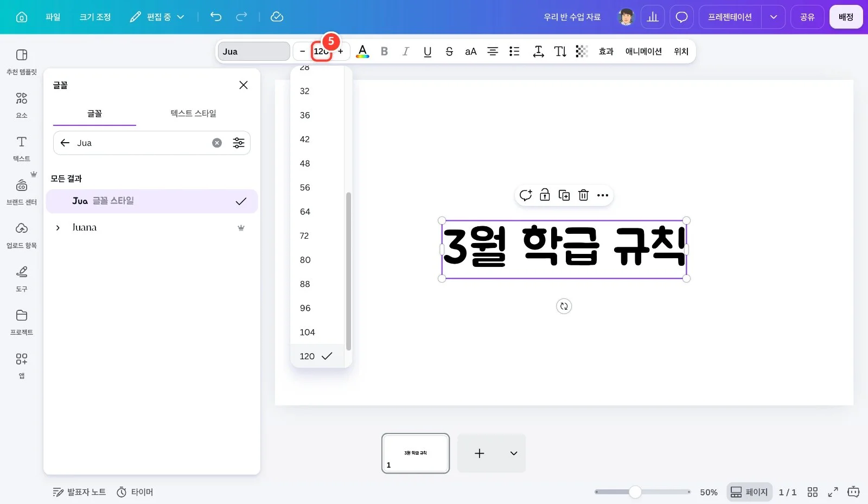Viewport: 868px width, 504px height.
Task: Toggle strikethrough formatting
Action: (449, 52)
